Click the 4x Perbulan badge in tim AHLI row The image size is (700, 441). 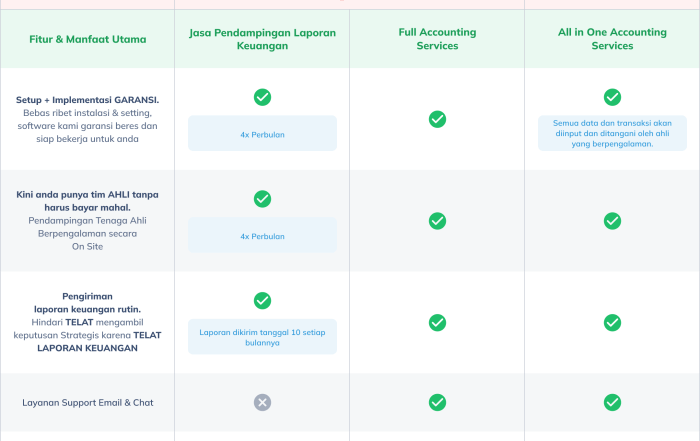point(262,236)
